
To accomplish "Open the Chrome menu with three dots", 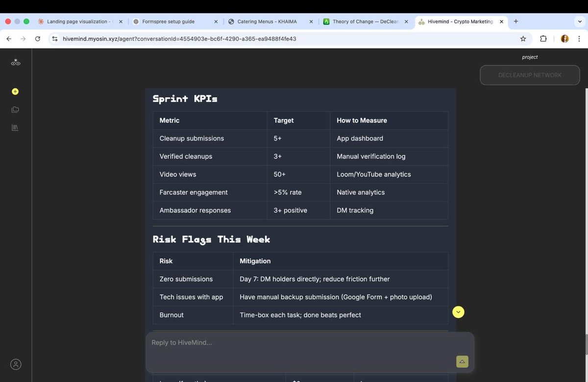I will click(579, 38).
